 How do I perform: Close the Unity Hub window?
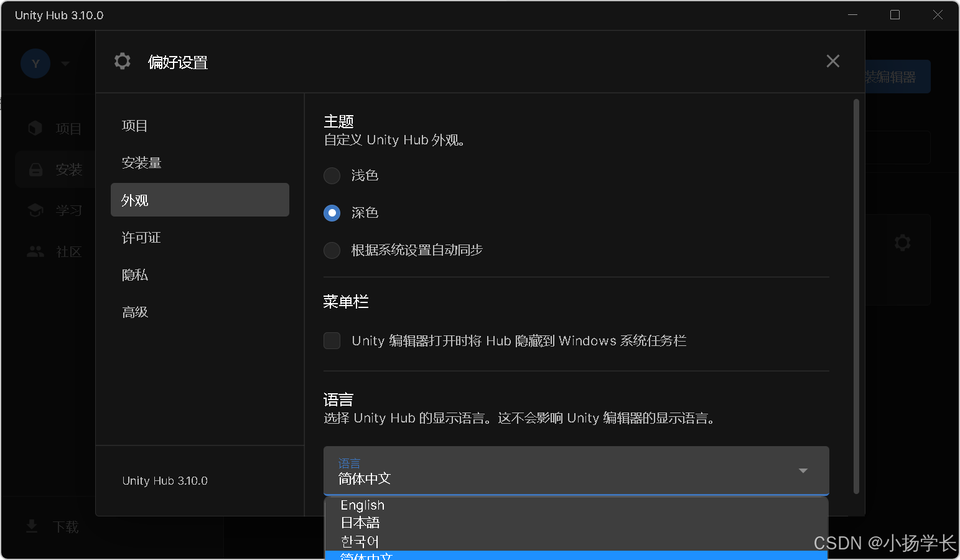click(x=938, y=14)
